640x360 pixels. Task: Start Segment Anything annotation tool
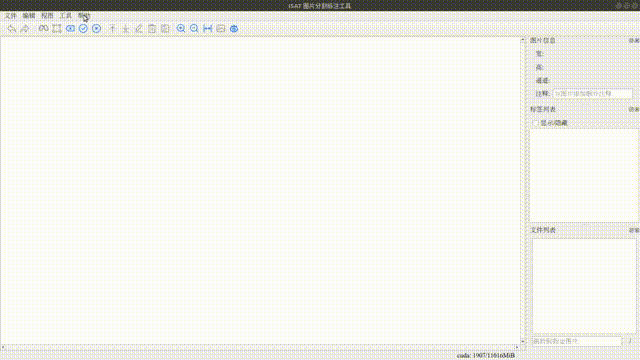(43, 29)
